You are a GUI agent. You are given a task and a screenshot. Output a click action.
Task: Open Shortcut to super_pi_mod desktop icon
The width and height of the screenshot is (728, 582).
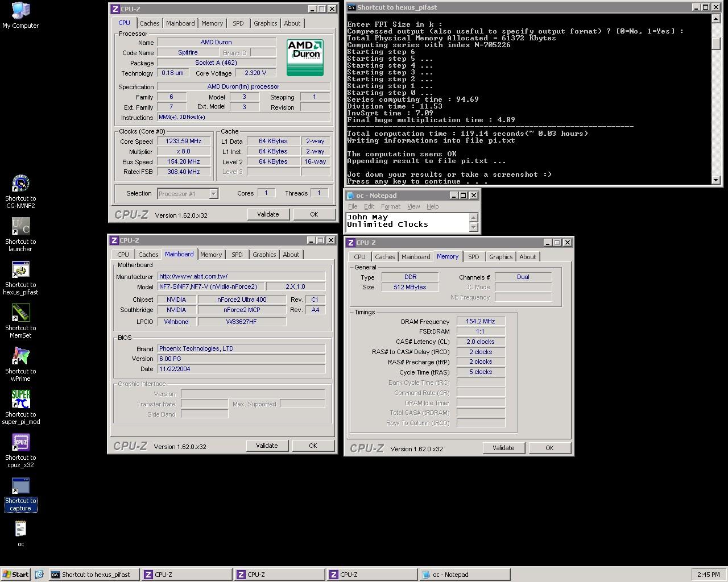click(20, 408)
